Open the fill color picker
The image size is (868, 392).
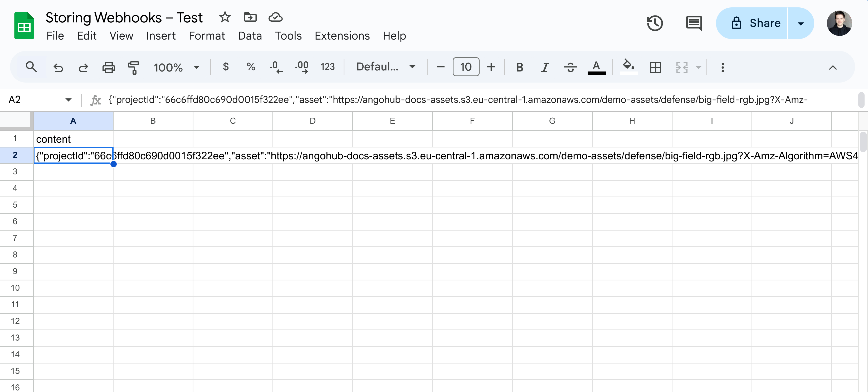coord(628,66)
